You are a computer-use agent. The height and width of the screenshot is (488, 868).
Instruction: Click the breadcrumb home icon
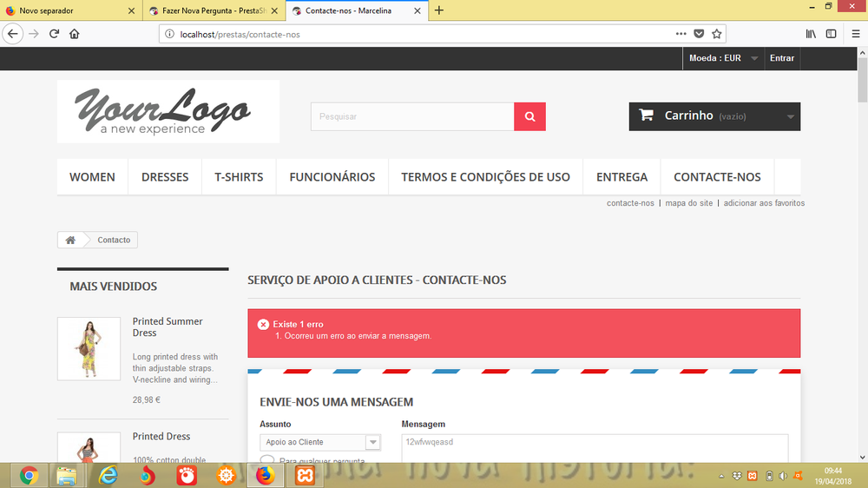(x=70, y=240)
